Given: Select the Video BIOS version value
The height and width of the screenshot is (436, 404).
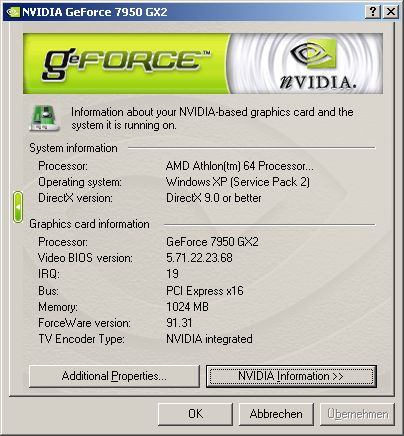Looking at the screenshot, I should point(199,258).
